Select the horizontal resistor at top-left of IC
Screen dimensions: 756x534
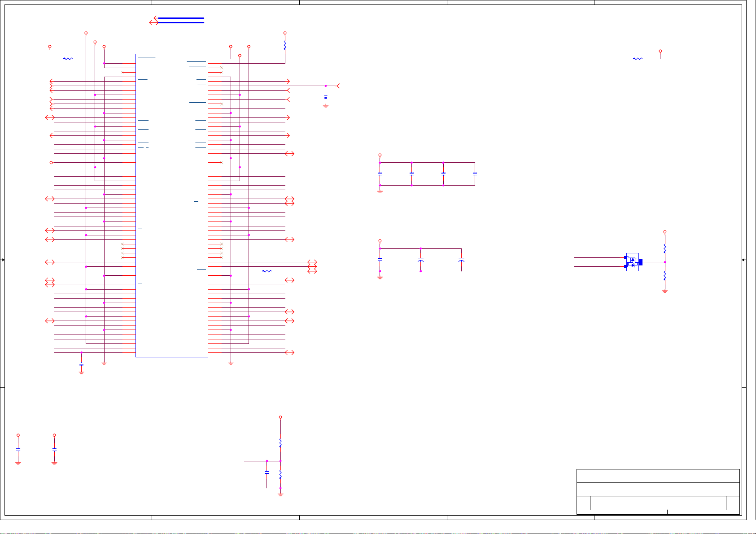(x=68, y=59)
